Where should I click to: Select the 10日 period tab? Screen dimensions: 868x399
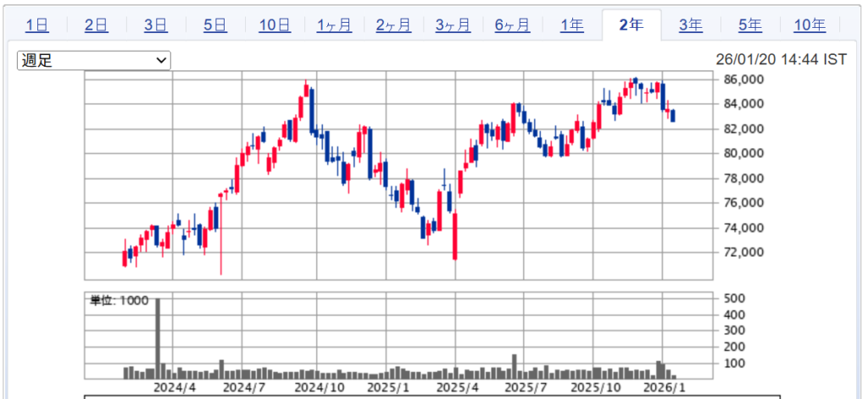coord(274,25)
